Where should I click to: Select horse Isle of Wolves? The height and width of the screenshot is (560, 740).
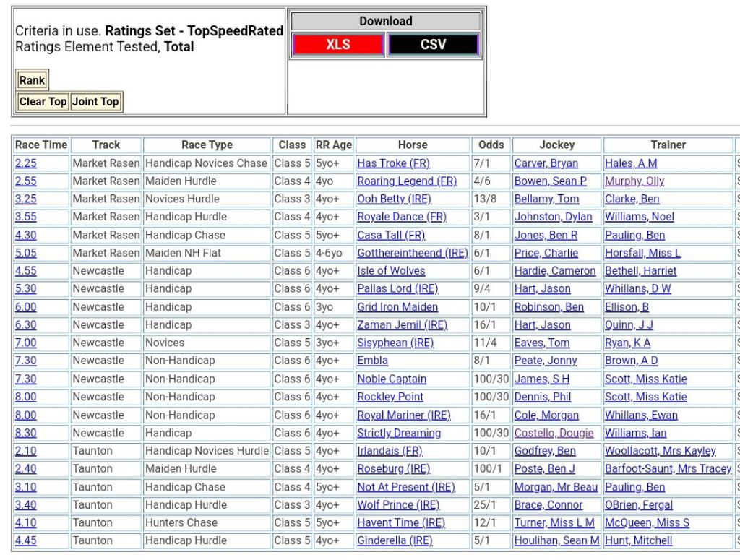(391, 271)
